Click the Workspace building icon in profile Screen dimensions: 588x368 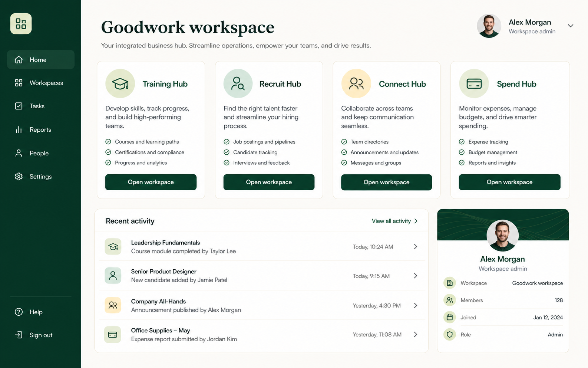tap(450, 283)
